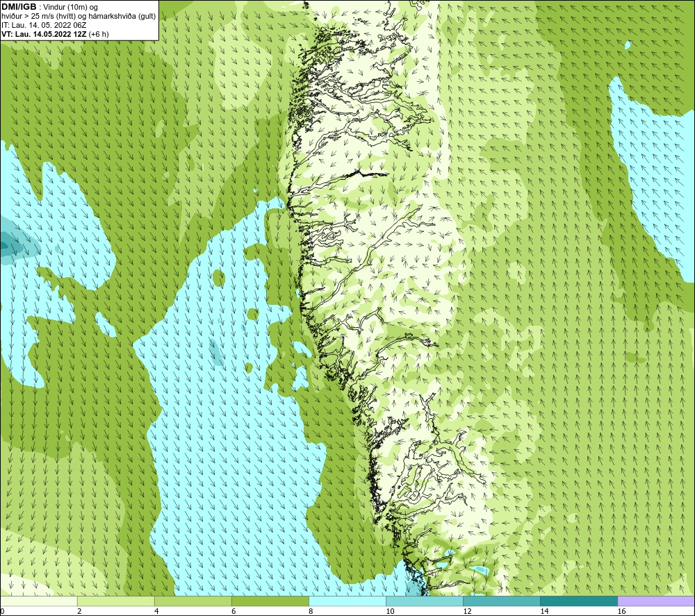This screenshot has width=695, height=616.
Task: Click the 10–12 m/s turquoise legend swatch
Action: tap(424, 601)
